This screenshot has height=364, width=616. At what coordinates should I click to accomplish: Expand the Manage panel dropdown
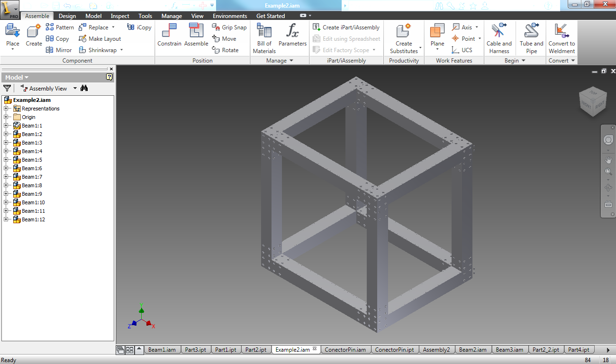point(291,61)
